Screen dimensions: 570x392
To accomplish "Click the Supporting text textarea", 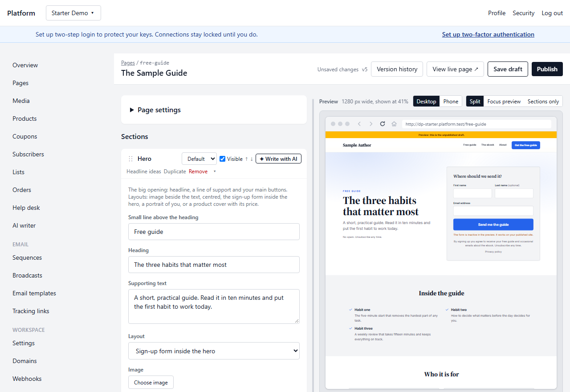I will [x=214, y=306].
